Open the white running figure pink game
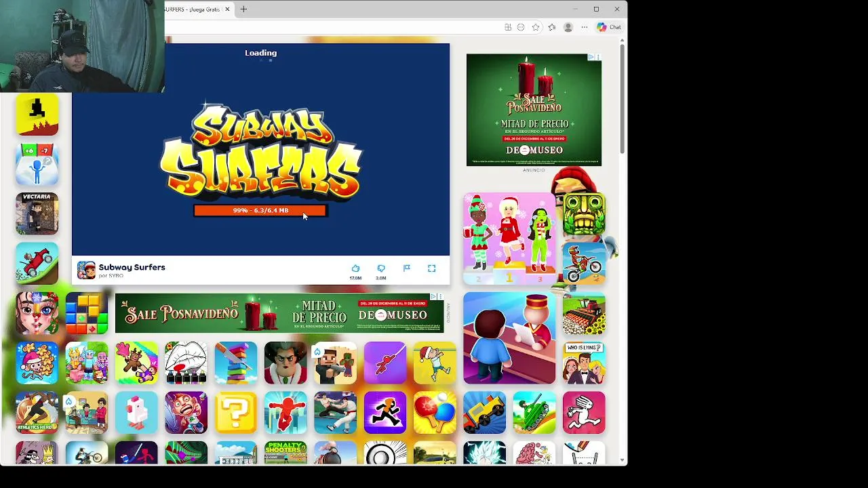868x488 pixels. (584, 413)
